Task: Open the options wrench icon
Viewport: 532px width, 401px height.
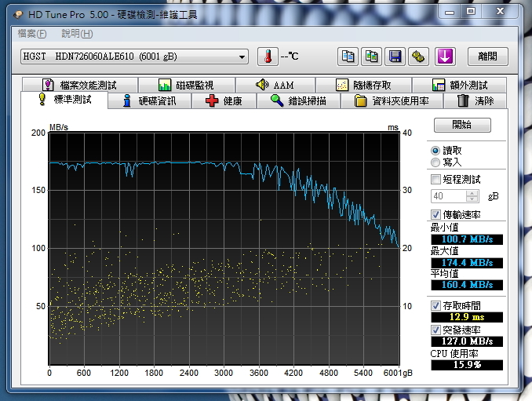Action: click(419, 57)
